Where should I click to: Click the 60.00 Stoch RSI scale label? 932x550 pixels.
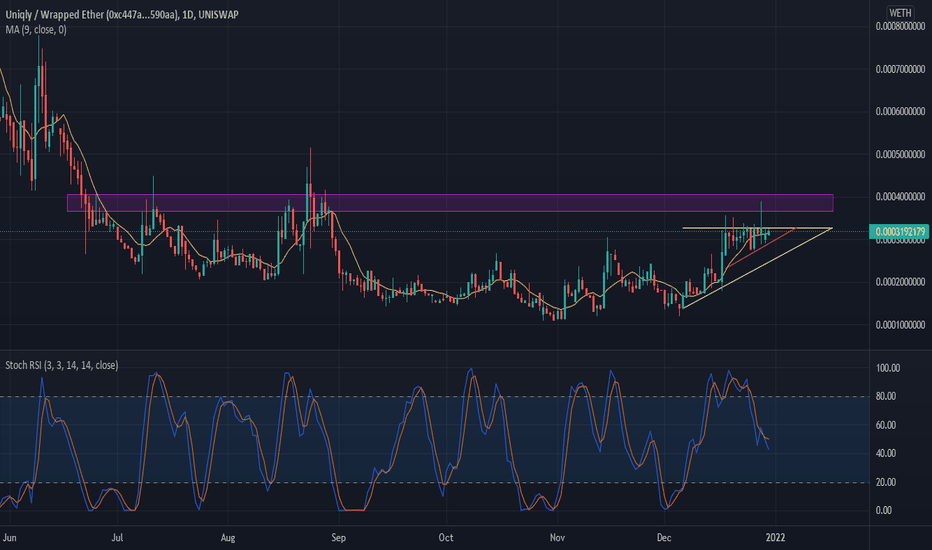[886, 425]
